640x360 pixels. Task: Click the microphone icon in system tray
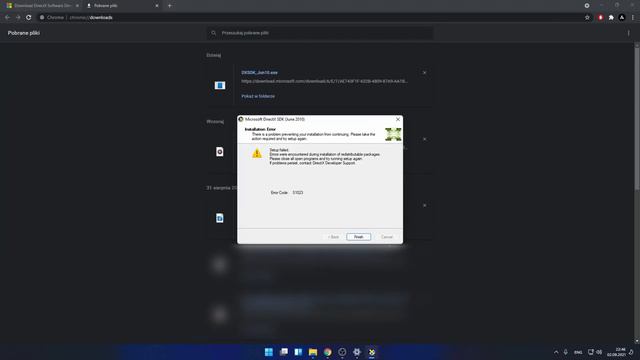click(566, 352)
